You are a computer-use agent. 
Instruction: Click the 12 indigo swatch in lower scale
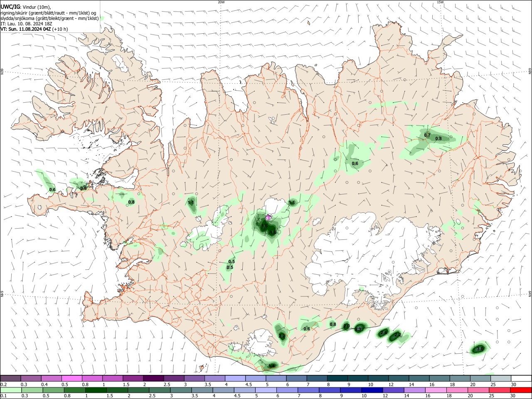(x=393, y=390)
